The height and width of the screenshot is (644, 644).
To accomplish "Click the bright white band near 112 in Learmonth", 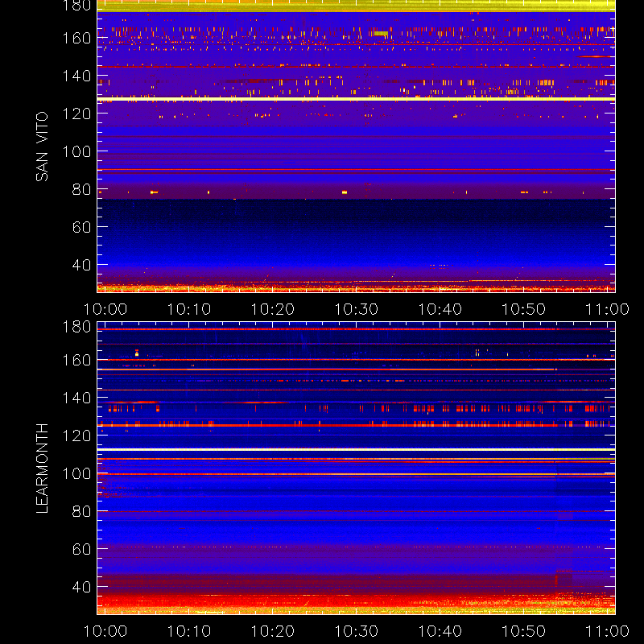I will pos(356,450).
